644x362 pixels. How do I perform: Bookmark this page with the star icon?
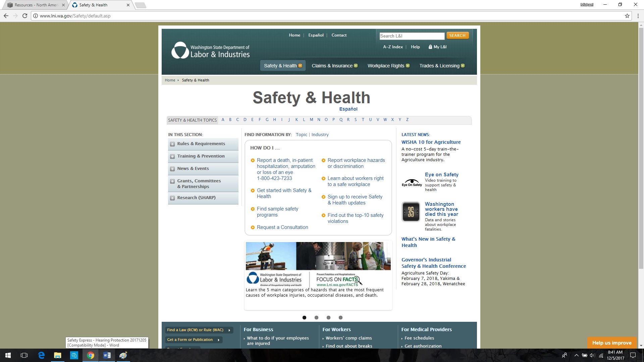tap(627, 16)
